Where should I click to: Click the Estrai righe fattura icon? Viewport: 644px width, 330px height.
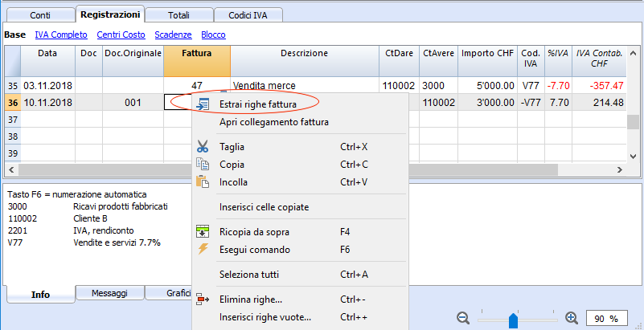203,104
